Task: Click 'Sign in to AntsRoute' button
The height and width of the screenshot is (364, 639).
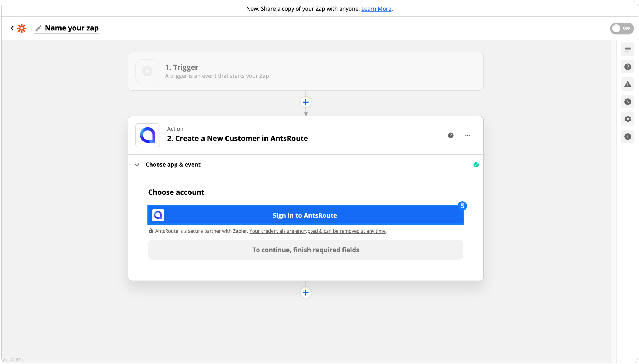Action: [x=306, y=215]
